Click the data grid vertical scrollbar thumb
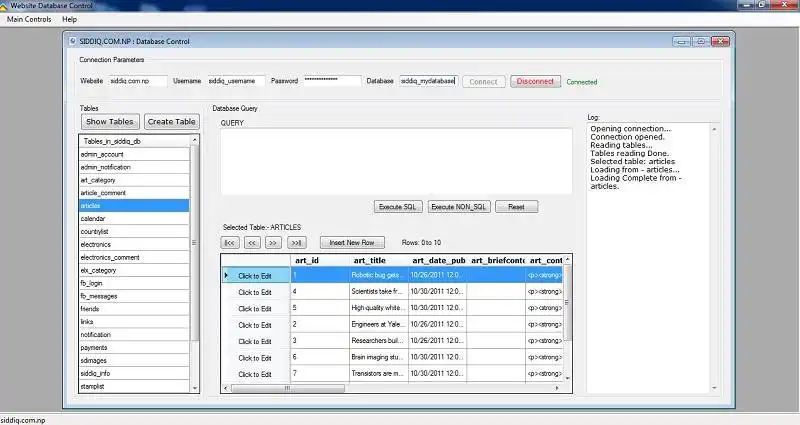The width and height of the screenshot is (800, 425). pyautogui.click(x=567, y=302)
